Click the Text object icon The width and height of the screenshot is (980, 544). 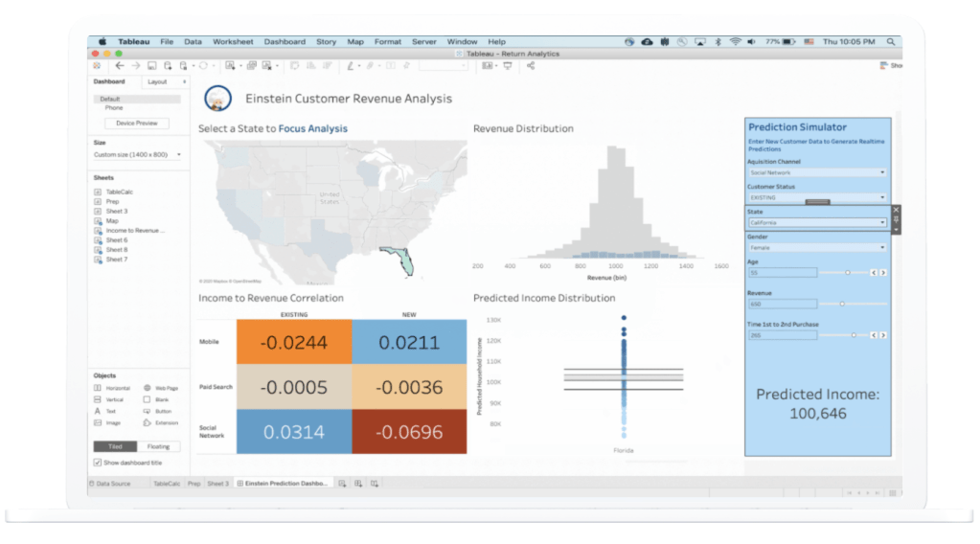pyautogui.click(x=98, y=411)
